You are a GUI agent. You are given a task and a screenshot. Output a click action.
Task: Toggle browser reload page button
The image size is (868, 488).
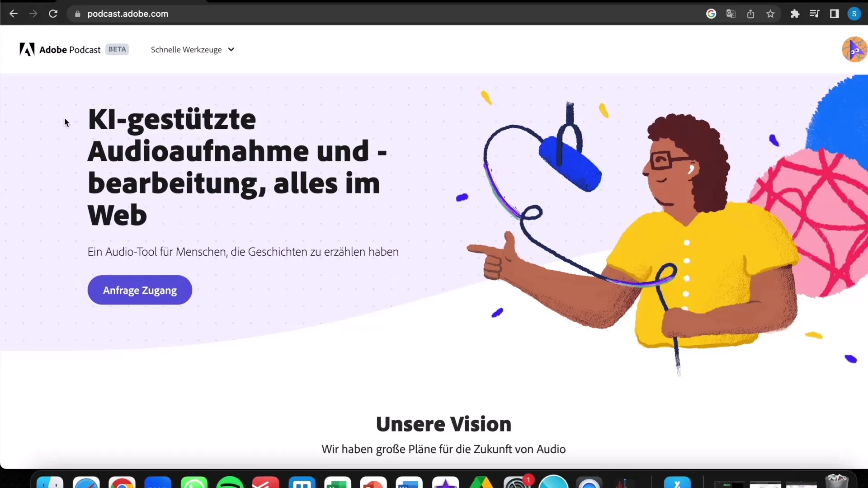53,13
